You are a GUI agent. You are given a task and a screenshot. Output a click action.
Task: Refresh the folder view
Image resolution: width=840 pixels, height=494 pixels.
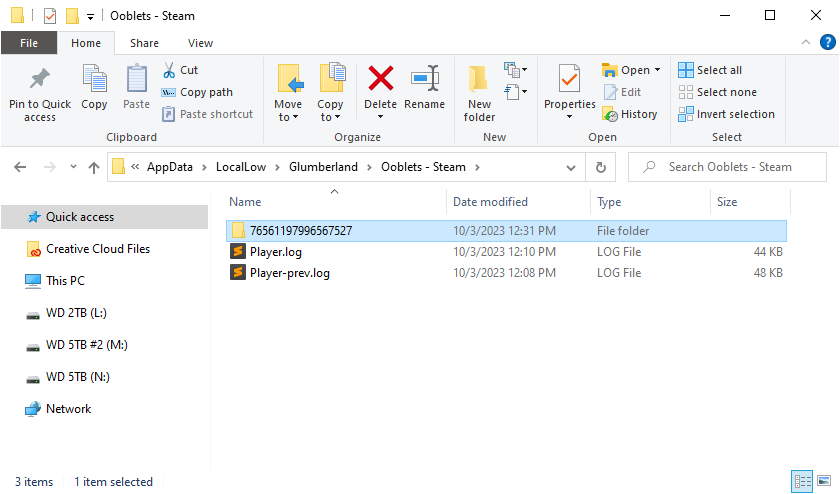click(601, 168)
